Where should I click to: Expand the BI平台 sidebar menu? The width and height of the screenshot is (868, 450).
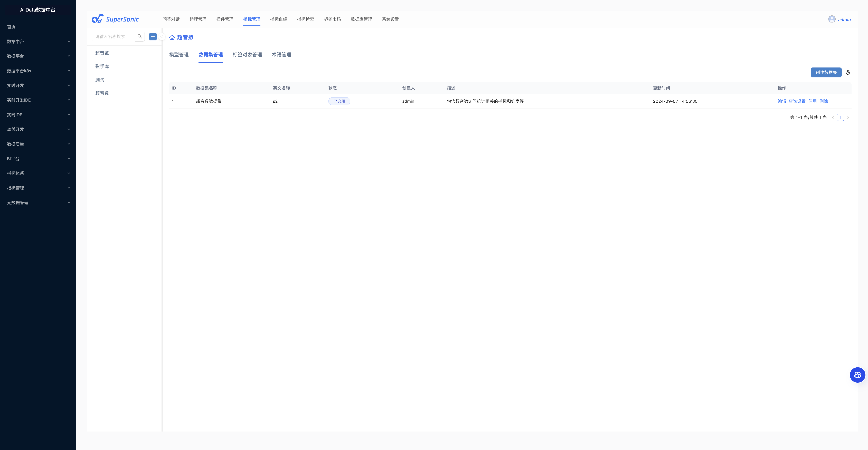click(38, 159)
